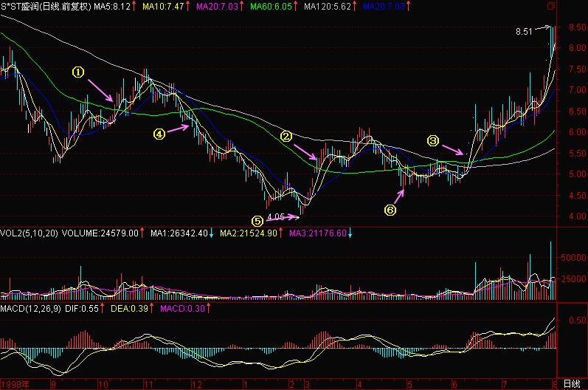This screenshot has width=588, height=390.
Task: Open the MACD(12,26,9) indicator label
Action: click(30, 309)
